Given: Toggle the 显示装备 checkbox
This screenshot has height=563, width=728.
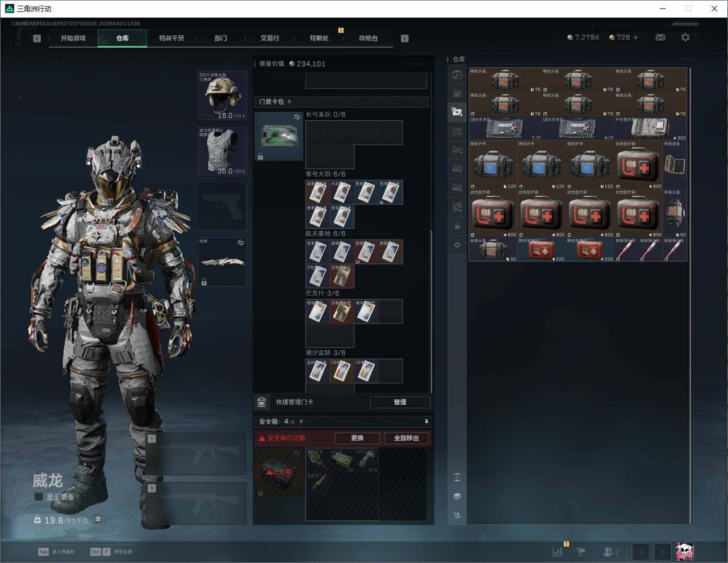Looking at the screenshot, I should pos(38,497).
